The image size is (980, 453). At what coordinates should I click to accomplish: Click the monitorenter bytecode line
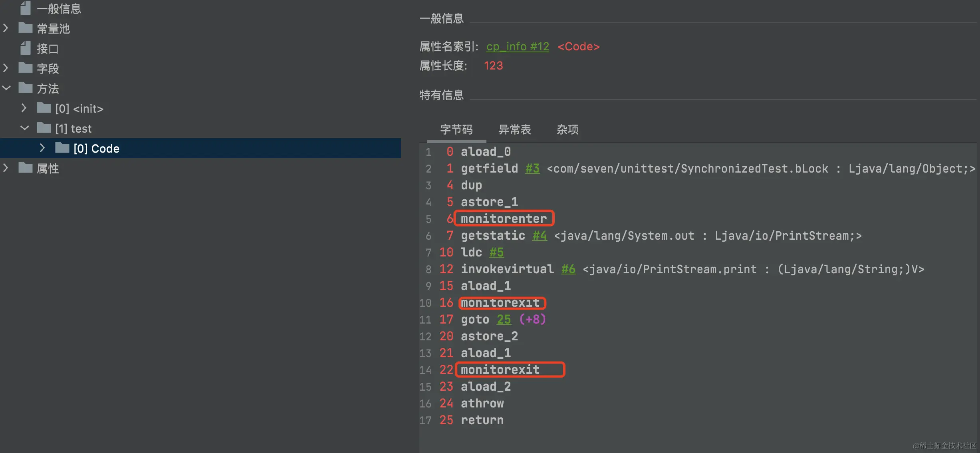(x=504, y=219)
